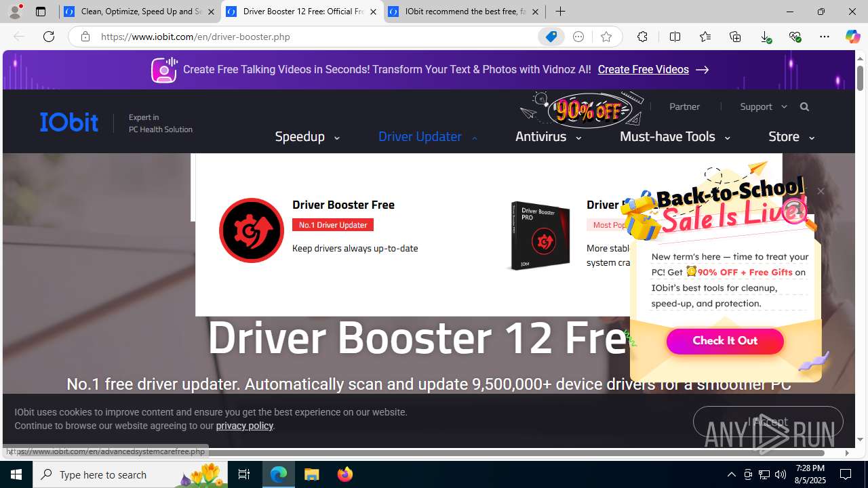Click the Edge profile icon
The image size is (868, 488).
click(x=14, y=12)
